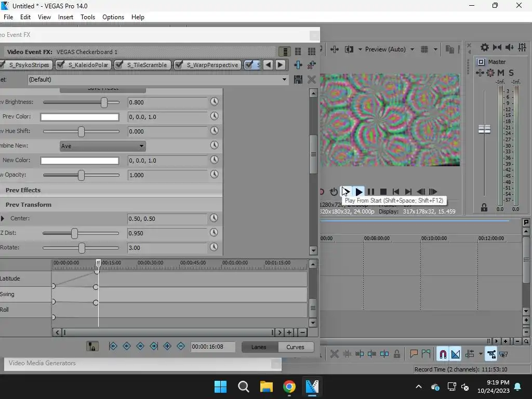Click the Master fader lock icon

[x=484, y=208]
